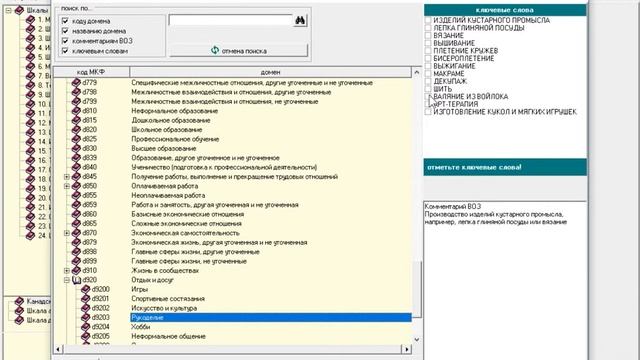Image resolution: width=640 pixels, height=360 pixels.
Task: Click the Комментарий ВОЗ text area
Action: click(x=505, y=281)
